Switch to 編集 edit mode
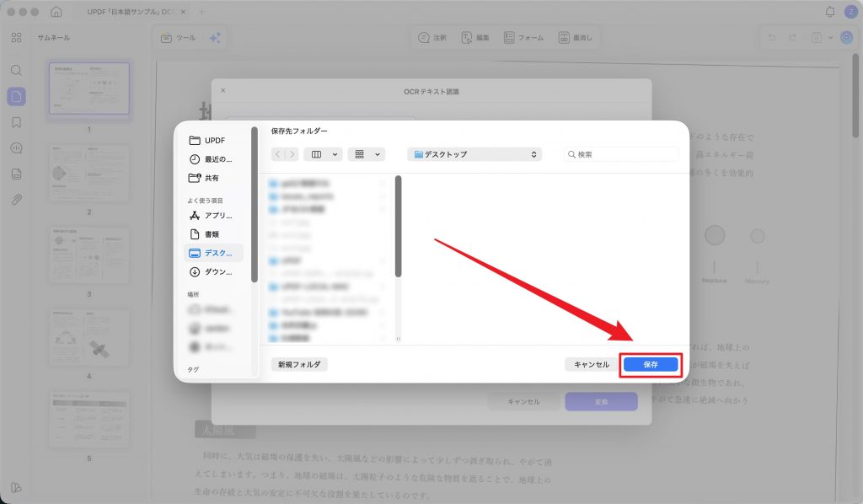The width and height of the screenshot is (863, 504). [x=475, y=37]
